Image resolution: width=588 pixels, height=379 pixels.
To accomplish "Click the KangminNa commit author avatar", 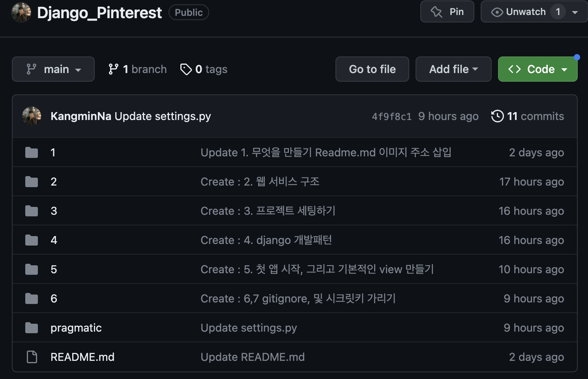I will [32, 116].
